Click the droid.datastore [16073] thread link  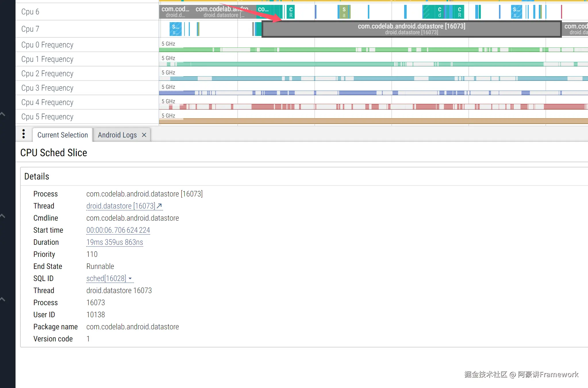point(120,206)
